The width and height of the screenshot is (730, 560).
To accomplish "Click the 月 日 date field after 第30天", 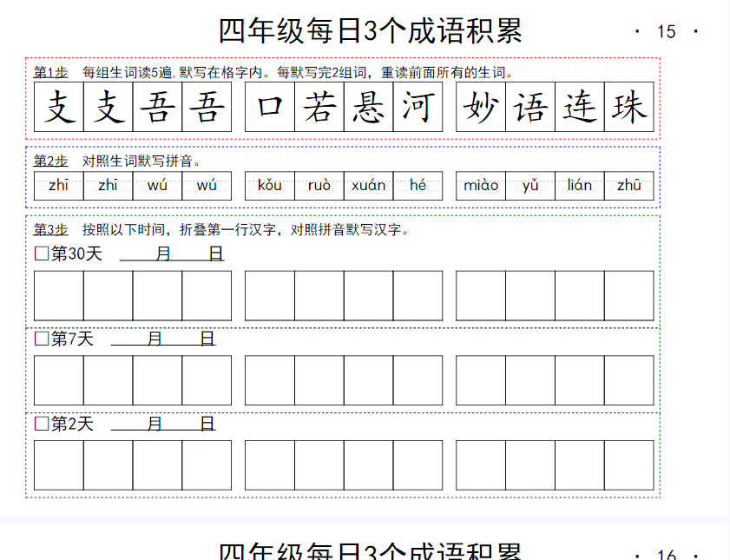I will click(x=172, y=254).
